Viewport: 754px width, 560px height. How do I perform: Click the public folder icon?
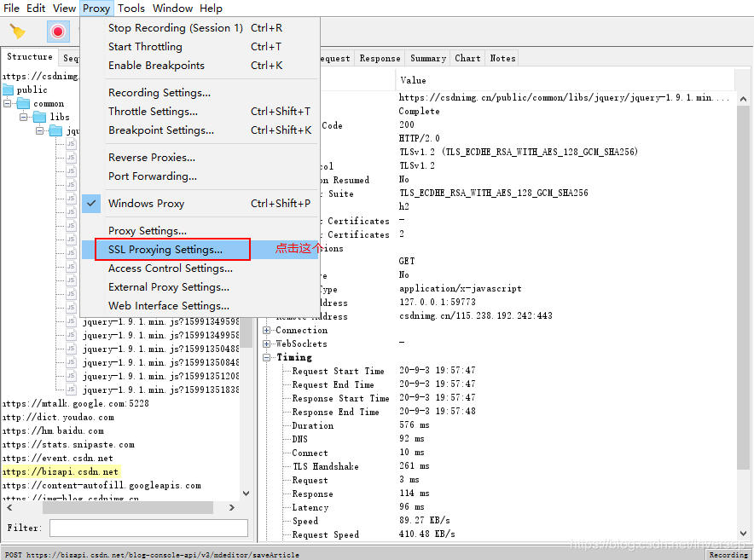pos(9,89)
